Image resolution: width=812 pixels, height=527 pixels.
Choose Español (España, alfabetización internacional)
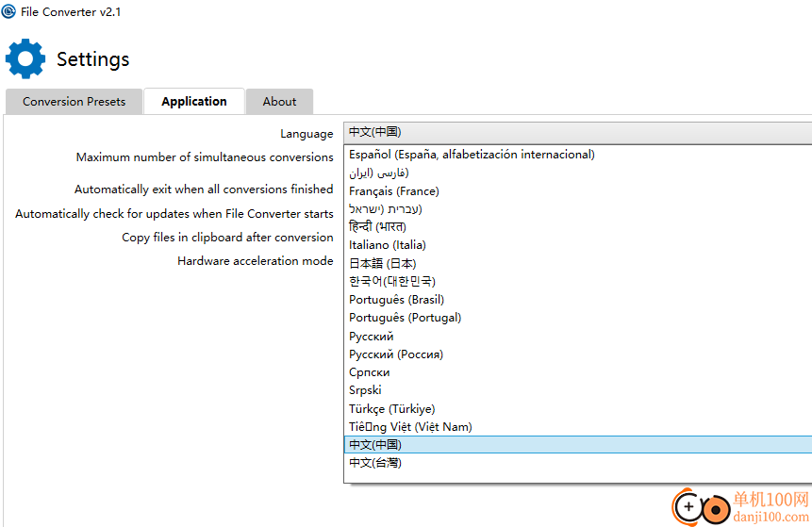click(x=578, y=155)
